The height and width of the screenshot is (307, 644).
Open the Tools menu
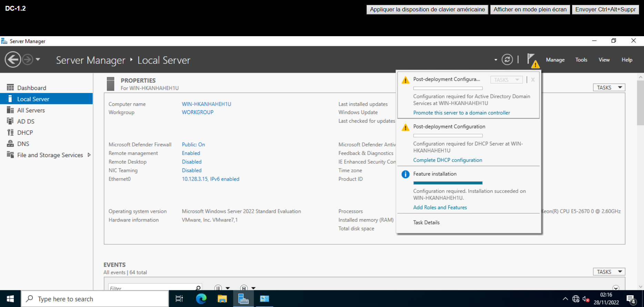click(x=581, y=60)
